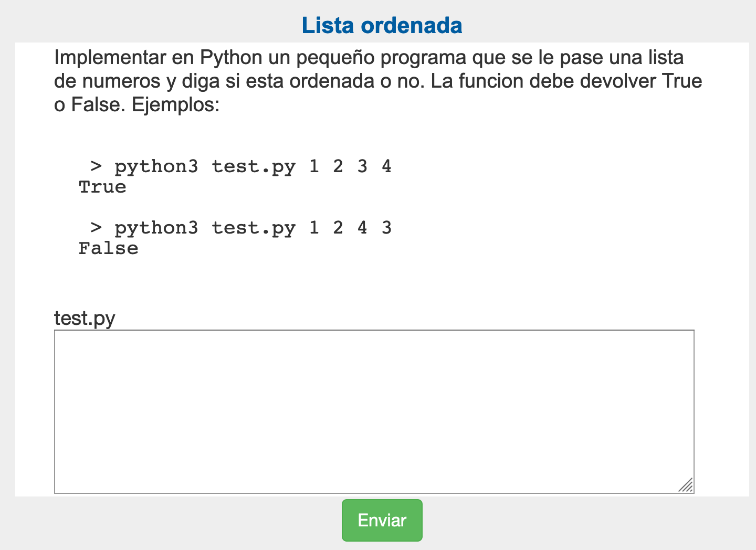Click test.py in the second example command
This screenshot has width=756, height=550.
click(254, 228)
